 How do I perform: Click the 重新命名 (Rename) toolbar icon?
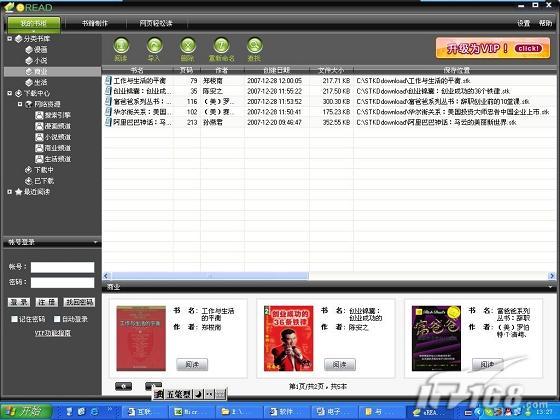click(x=221, y=46)
